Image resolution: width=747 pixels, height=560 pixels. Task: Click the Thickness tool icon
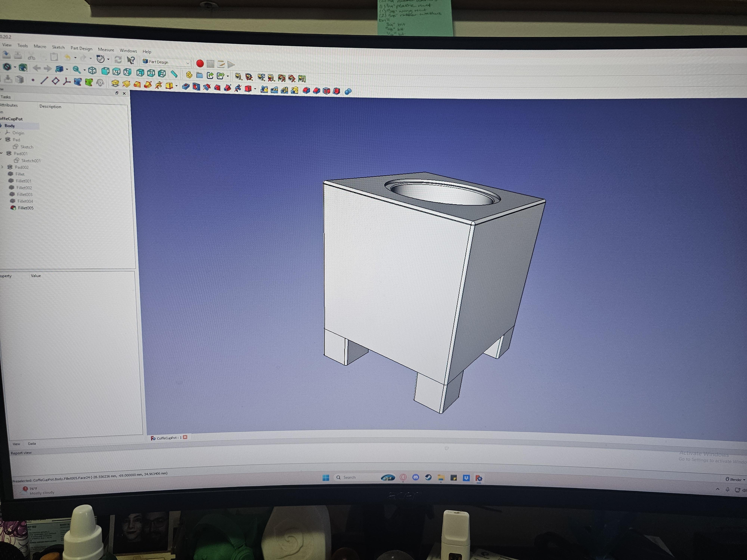(336, 91)
